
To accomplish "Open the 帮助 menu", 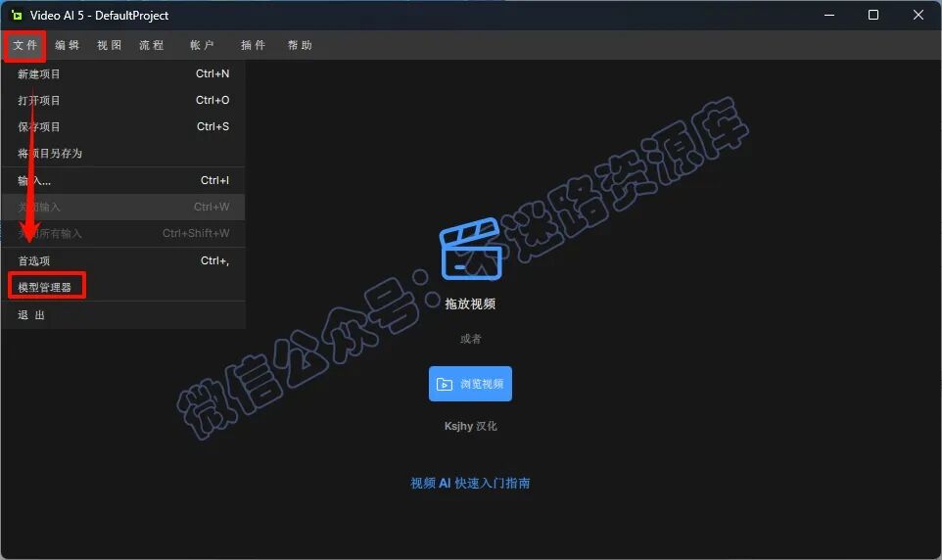I will point(300,45).
